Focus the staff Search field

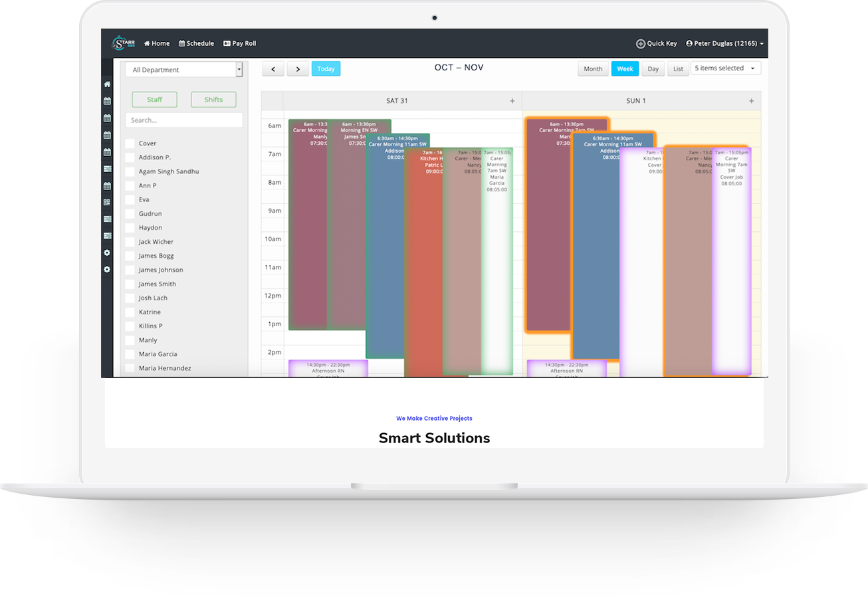click(184, 120)
